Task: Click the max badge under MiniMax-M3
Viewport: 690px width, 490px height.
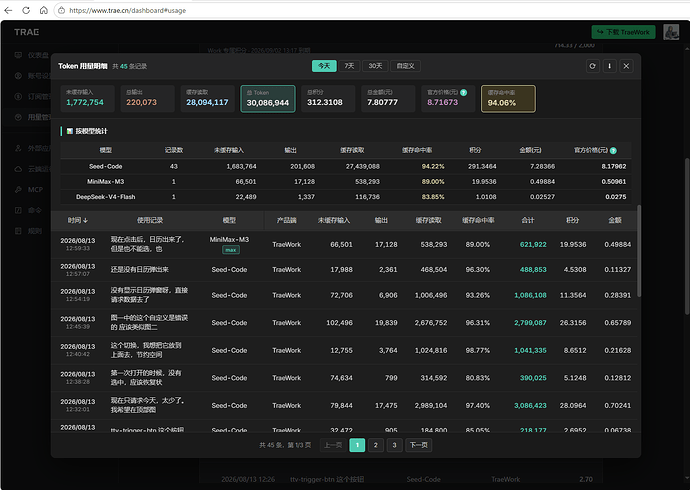Action: pyautogui.click(x=231, y=250)
